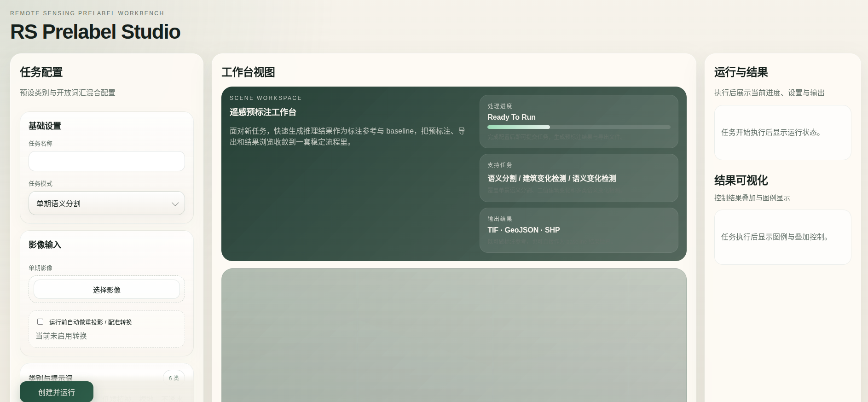Click the 遥感预标注工作台 heading

pos(263,112)
